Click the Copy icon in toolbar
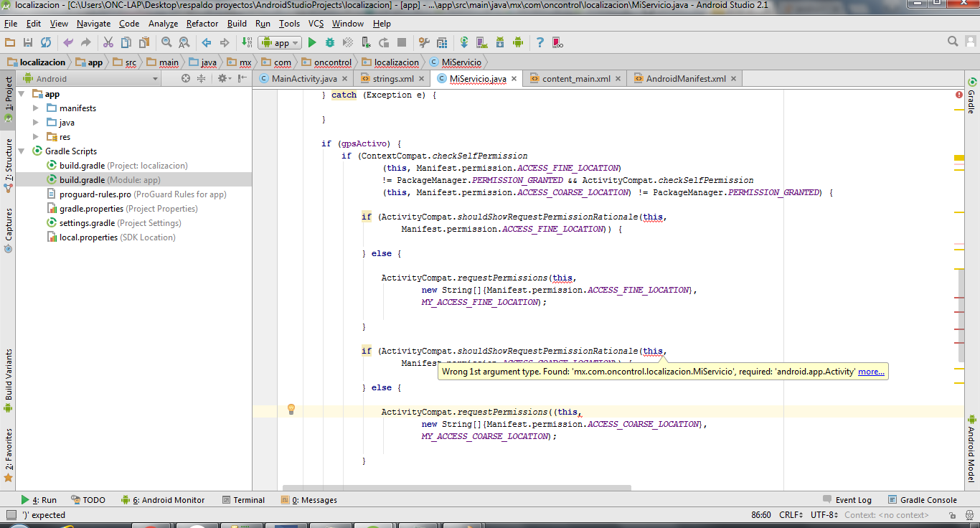The height and width of the screenshot is (528, 980). tap(126, 42)
